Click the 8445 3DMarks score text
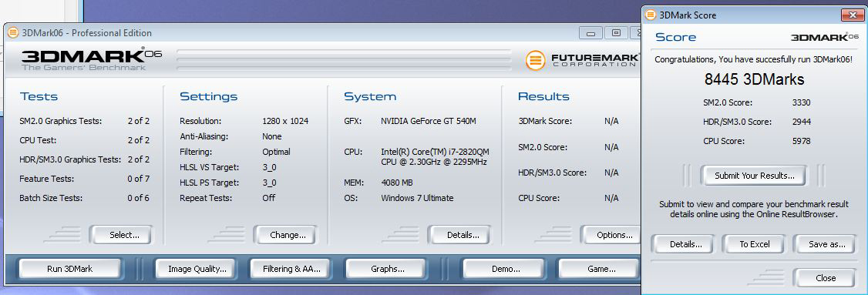Screen dimensions: 868x295 pos(754,79)
